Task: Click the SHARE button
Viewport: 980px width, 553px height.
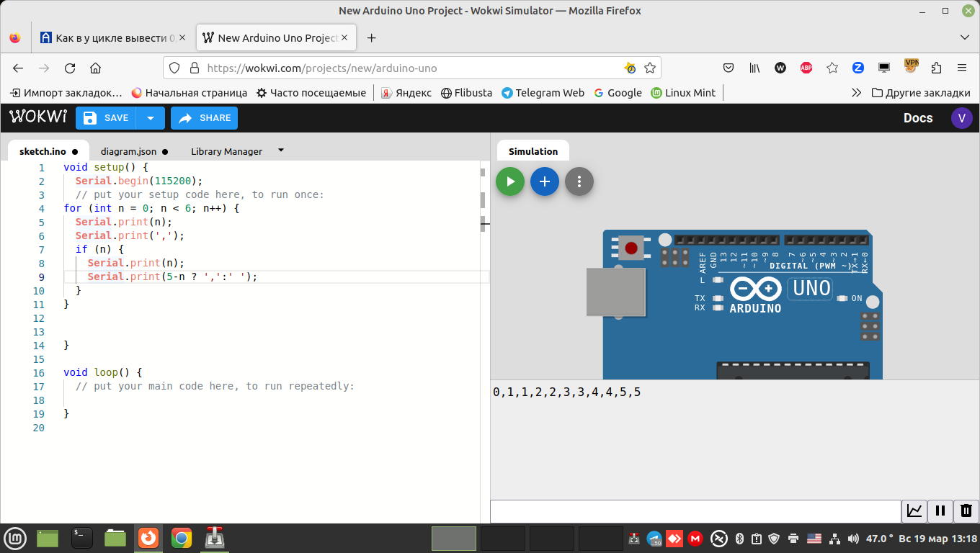Action: [204, 118]
